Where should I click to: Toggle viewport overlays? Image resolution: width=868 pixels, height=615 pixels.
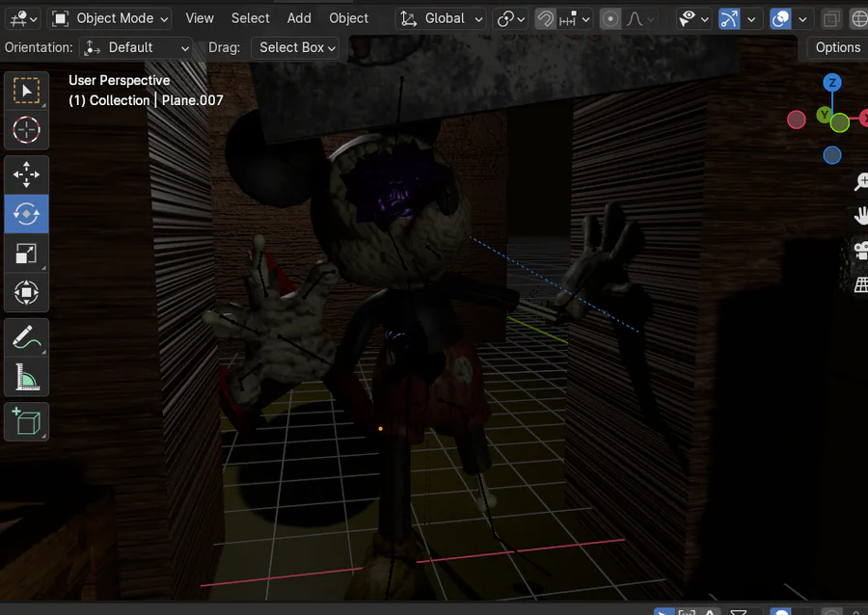[x=780, y=19]
